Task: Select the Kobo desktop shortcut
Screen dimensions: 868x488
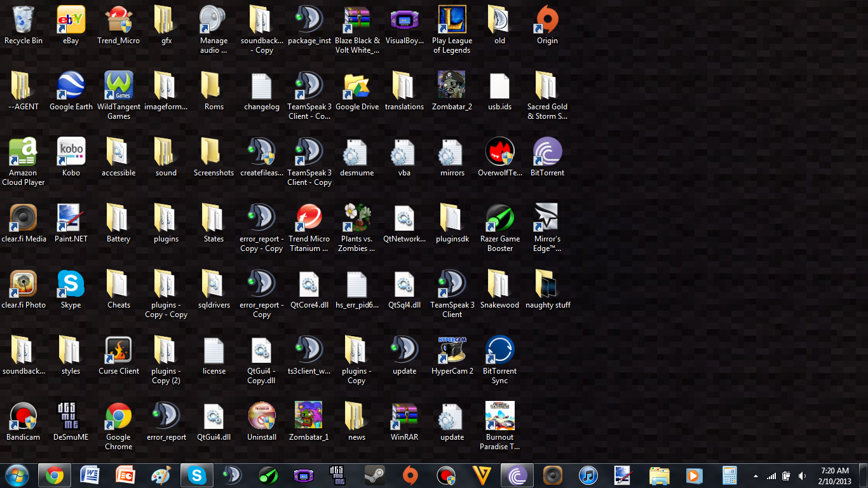Action: pos(71,158)
